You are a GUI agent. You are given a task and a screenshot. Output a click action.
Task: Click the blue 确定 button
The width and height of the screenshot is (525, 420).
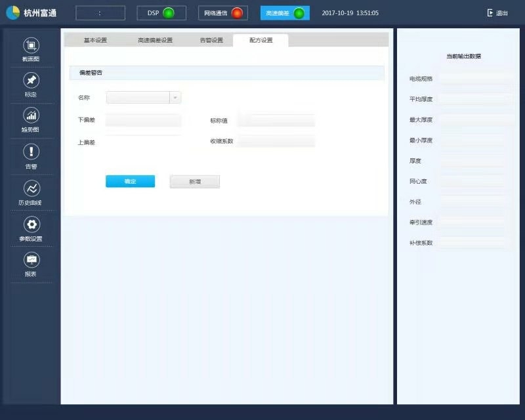(130, 181)
